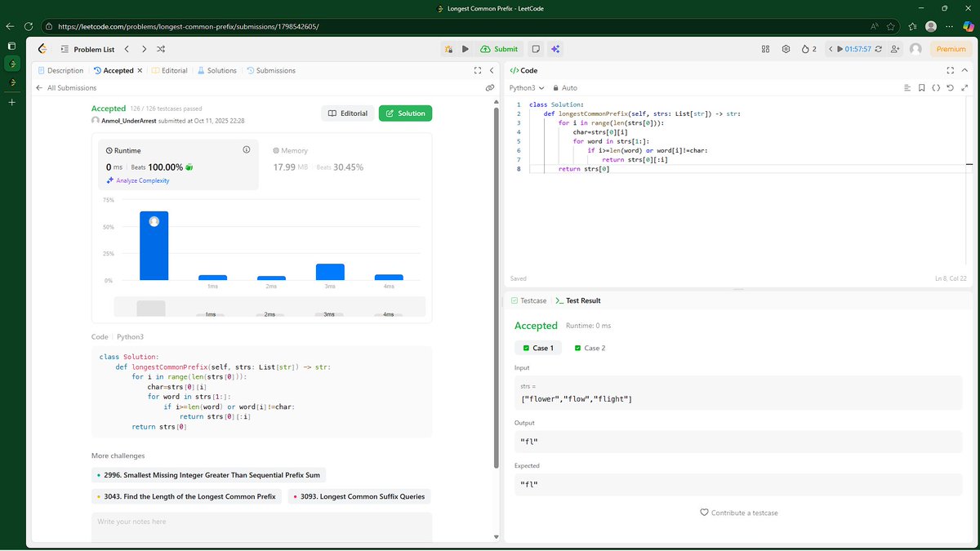
Task: Collapse the timer with left chevron
Action: pyautogui.click(x=830, y=49)
